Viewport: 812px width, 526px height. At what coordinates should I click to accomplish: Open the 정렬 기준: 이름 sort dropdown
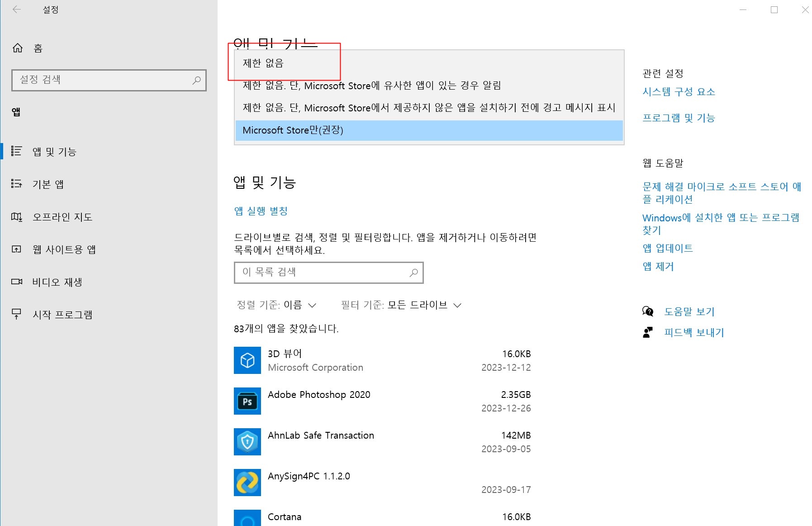click(x=276, y=305)
